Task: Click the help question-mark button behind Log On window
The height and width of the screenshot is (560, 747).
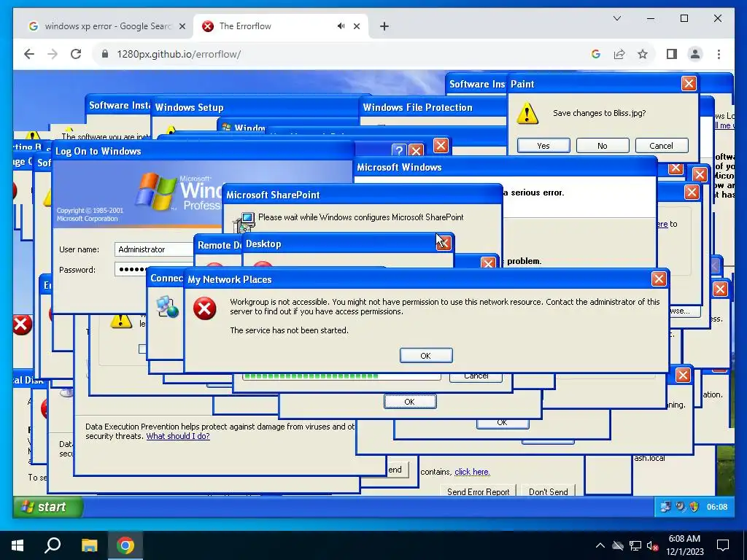Action: pyautogui.click(x=399, y=150)
